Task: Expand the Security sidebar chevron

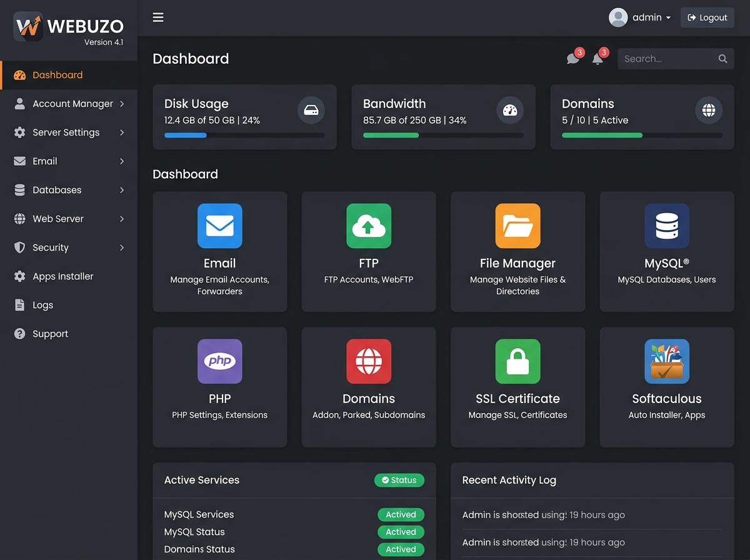Action: [122, 247]
